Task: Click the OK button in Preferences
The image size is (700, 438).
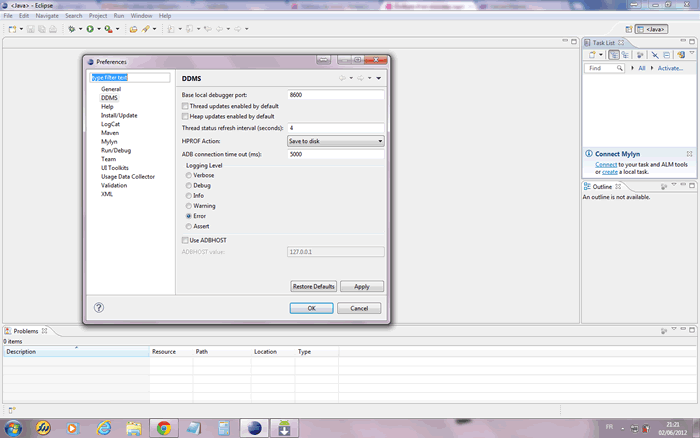Action: tap(312, 308)
